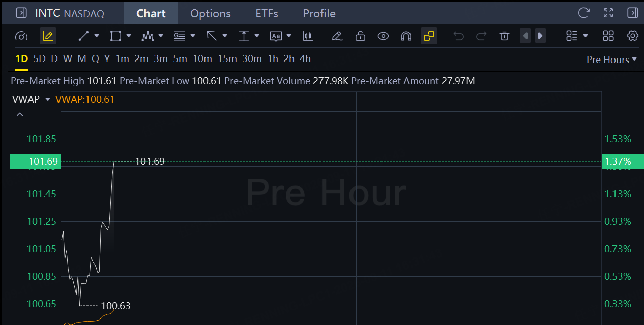The height and width of the screenshot is (325, 644).
Task: Toggle the lock drawings icon
Action: (360, 36)
